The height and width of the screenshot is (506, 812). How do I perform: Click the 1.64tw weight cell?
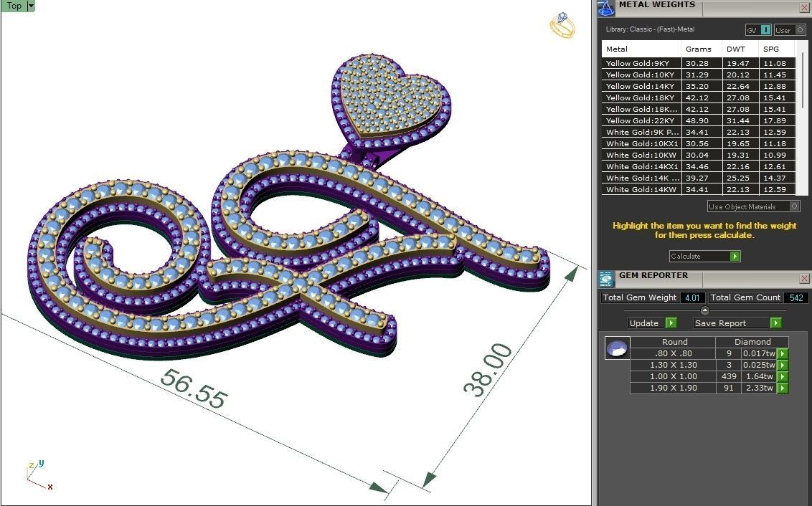(x=759, y=377)
